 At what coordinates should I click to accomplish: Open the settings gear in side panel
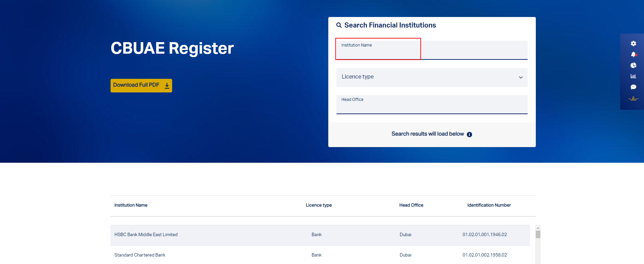(x=633, y=43)
